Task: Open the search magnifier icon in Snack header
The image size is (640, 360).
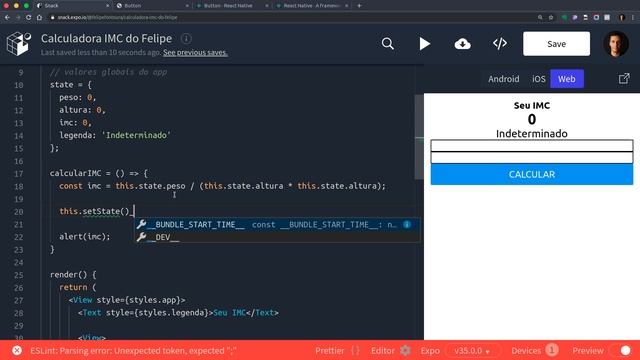Action: (387, 44)
